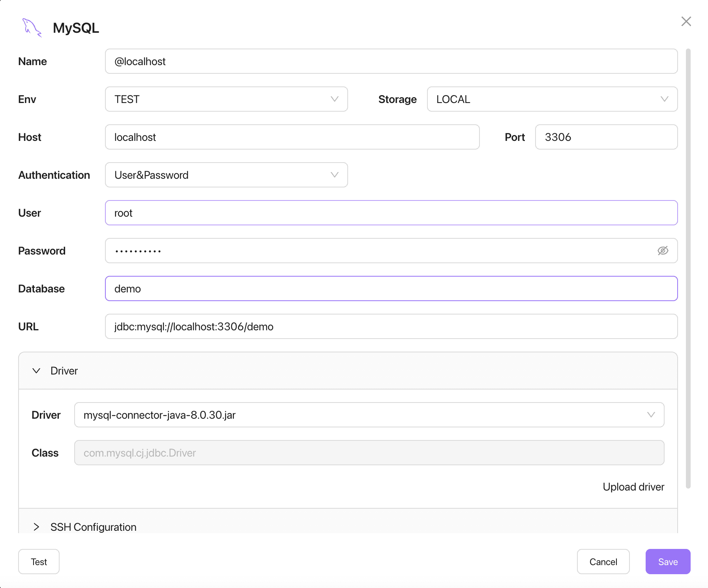Screen dimensions: 708x588
Task: Click the Port field with 3306
Action: click(606, 137)
